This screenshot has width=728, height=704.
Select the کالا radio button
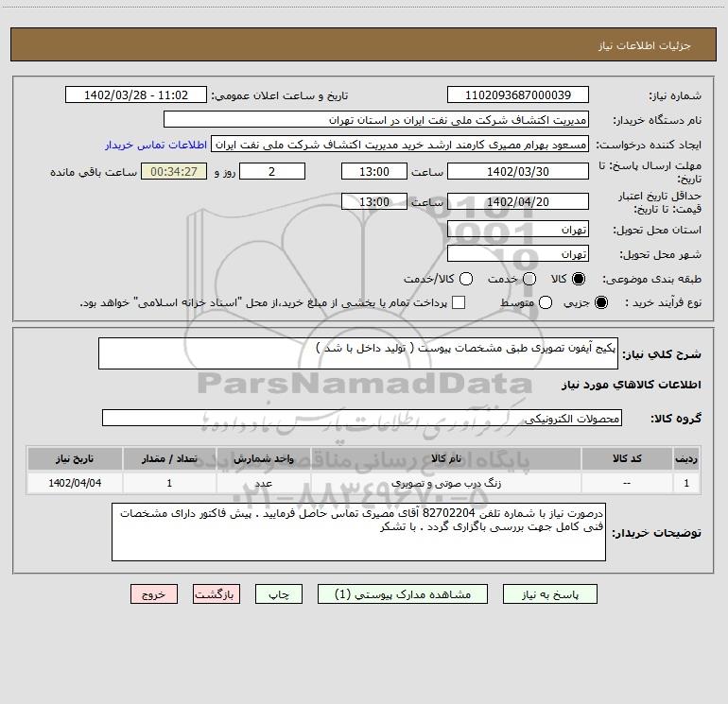pyautogui.click(x=579, y=279)
